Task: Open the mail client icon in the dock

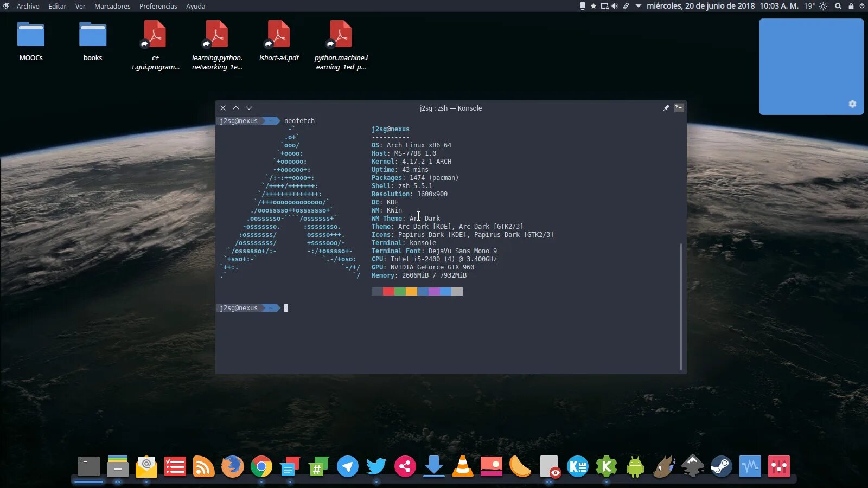Action: (146, 466)
